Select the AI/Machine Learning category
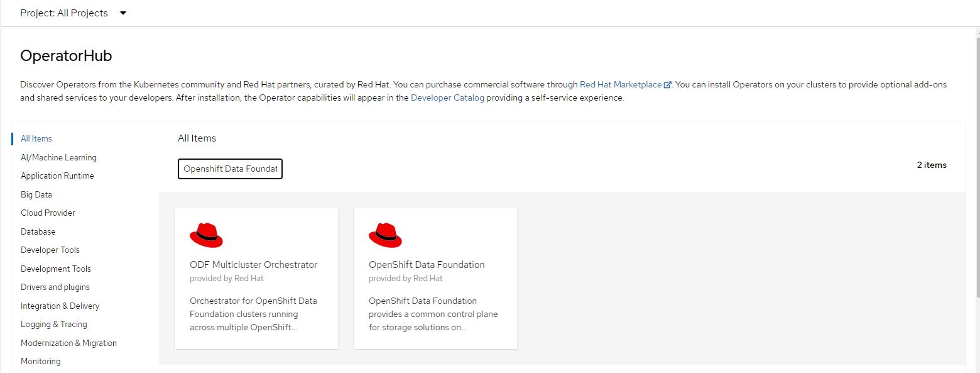This screenshot has width=980, height=373. click(58, 157)
